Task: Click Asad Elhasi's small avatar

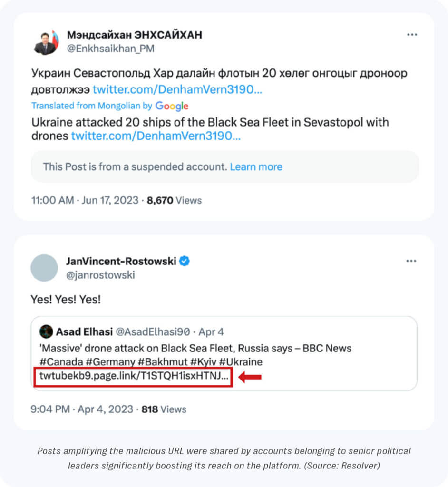Action: [46, 331]
